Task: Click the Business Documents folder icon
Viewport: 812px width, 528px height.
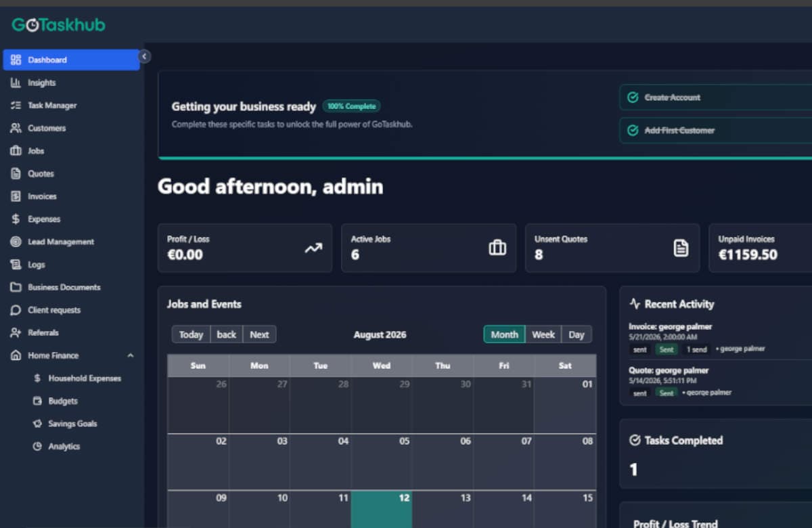Action: coord(16,287)
